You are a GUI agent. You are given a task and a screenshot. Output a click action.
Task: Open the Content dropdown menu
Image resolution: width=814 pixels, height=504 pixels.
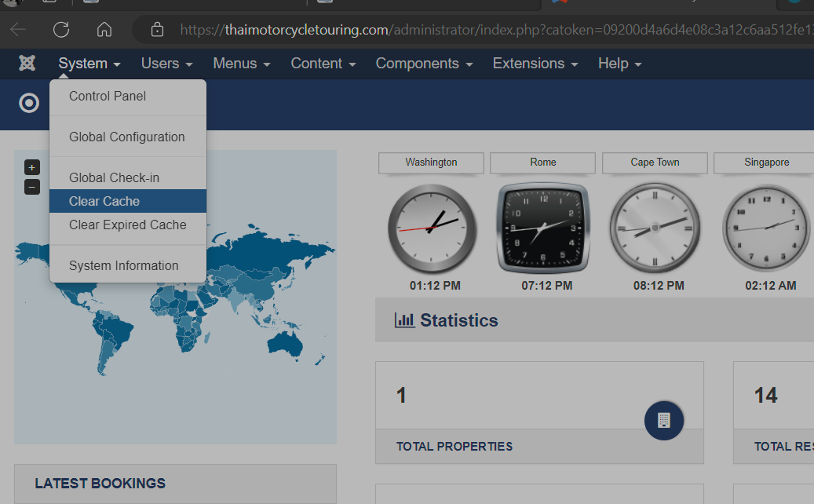[323, 64]
